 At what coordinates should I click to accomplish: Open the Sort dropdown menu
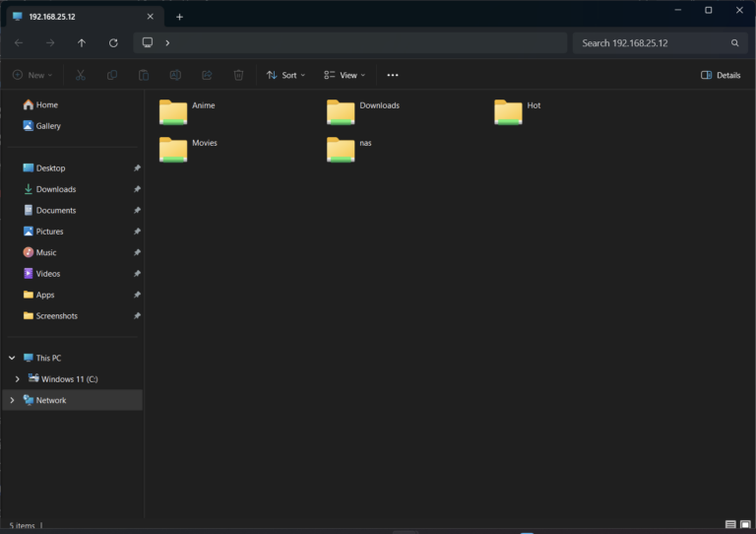[285, 75]
